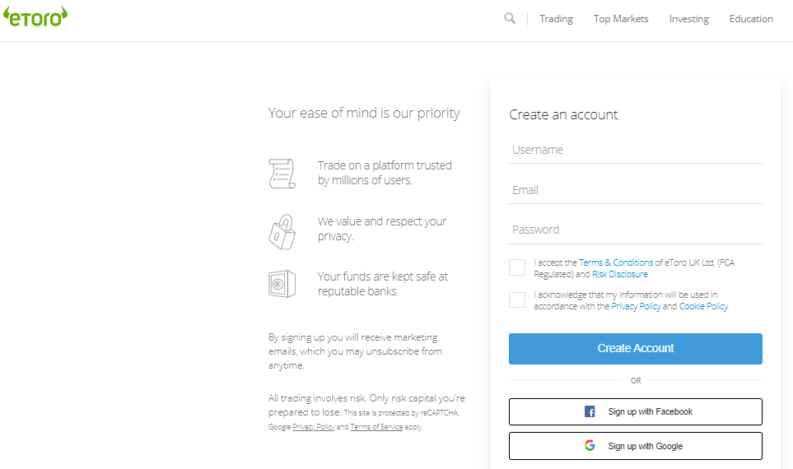The image size is (793, 469).
Task: Open the Investing menu
Action: click(688, 19)
